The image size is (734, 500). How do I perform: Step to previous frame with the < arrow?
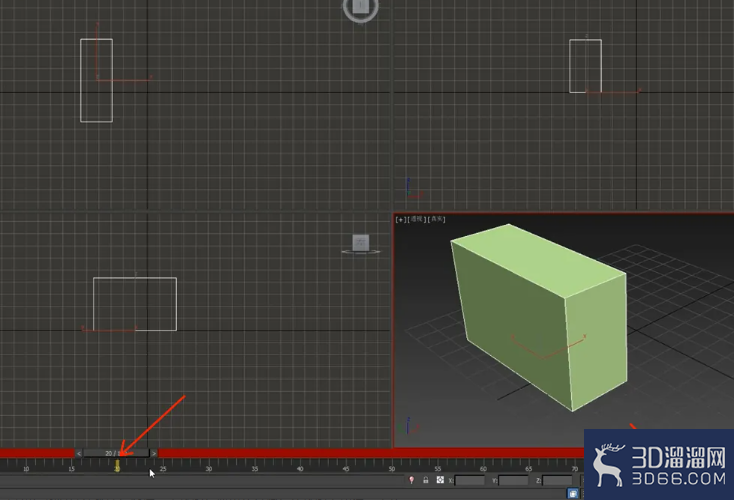point(79,453)
